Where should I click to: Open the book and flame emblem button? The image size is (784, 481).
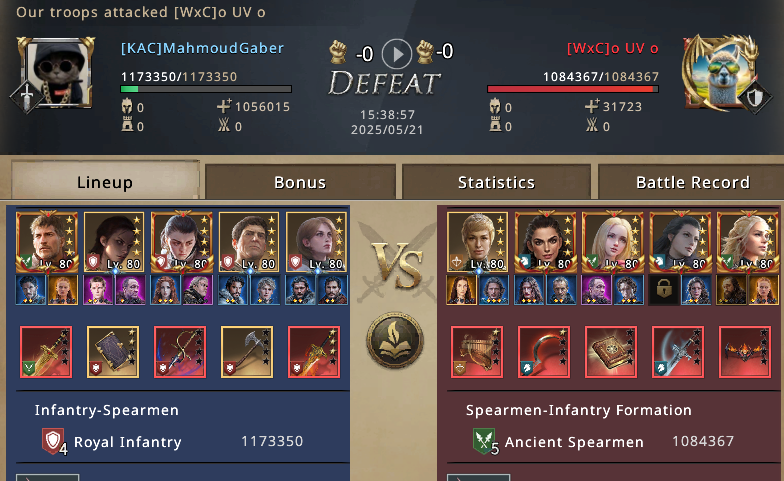396,340
